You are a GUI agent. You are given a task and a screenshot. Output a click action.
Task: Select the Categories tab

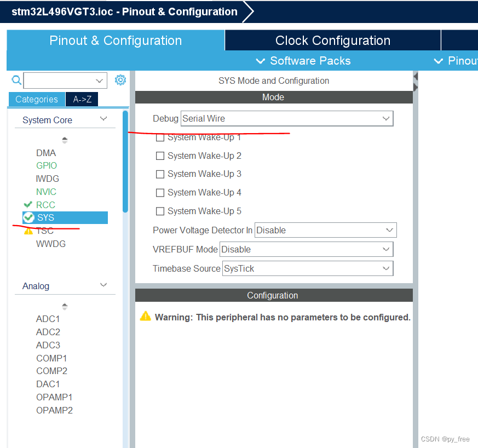click(37, 100)
